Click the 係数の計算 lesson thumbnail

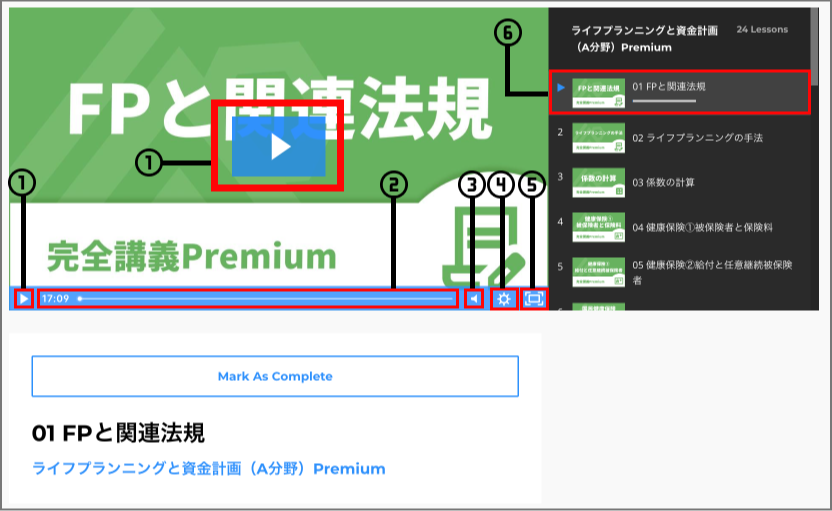tap(599, 183)
